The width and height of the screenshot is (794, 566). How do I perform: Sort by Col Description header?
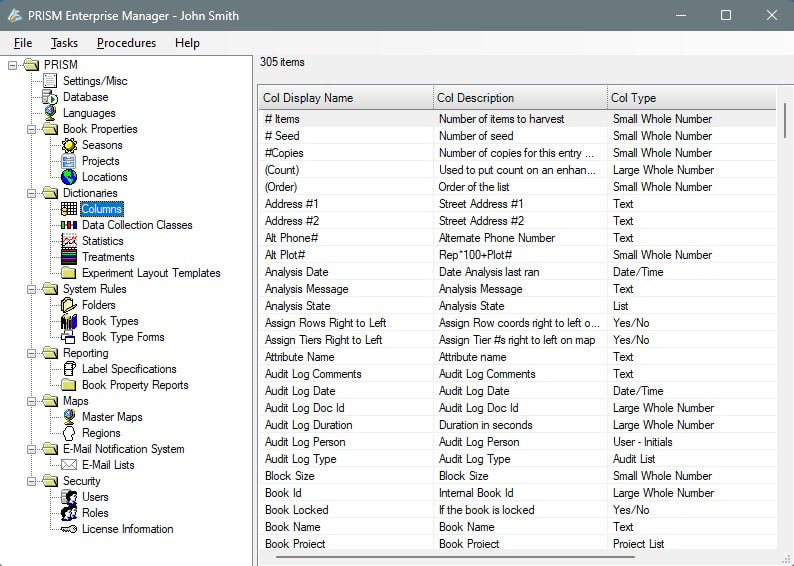tap(521, 98)
